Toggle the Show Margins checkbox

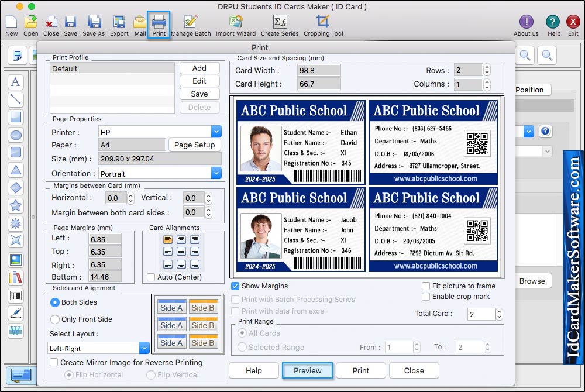click(235, 286)
